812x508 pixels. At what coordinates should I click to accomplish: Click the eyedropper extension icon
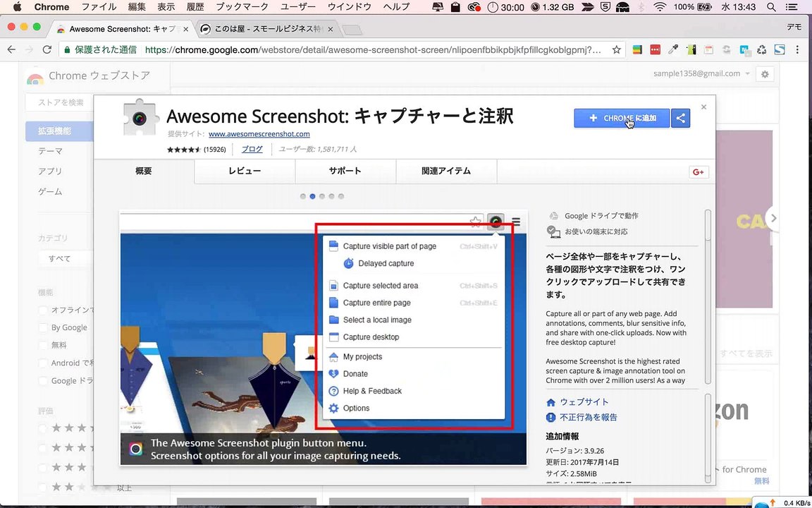coord(672,50)
